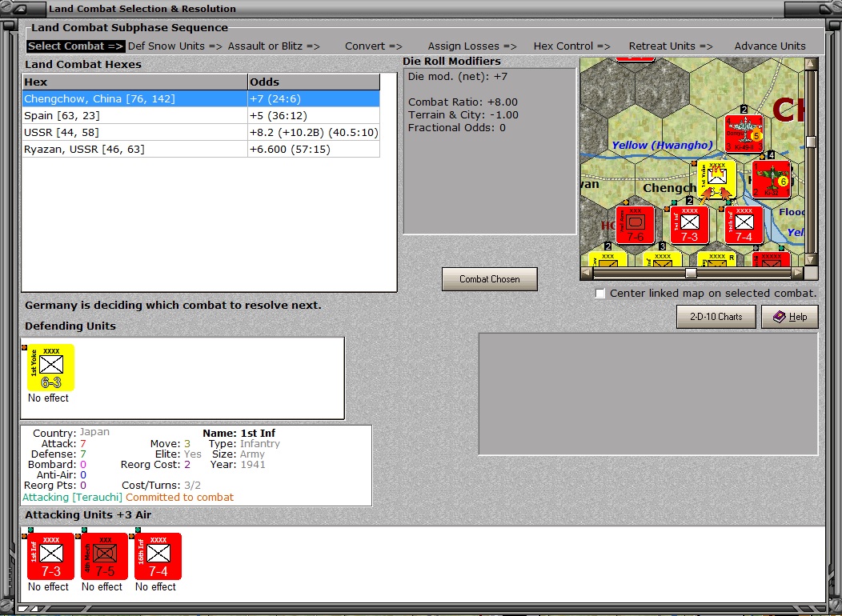Click Assault or Blitz => subphase step
Screen dimensions: 842x616
pyautogui.click(x=274, y=46)
